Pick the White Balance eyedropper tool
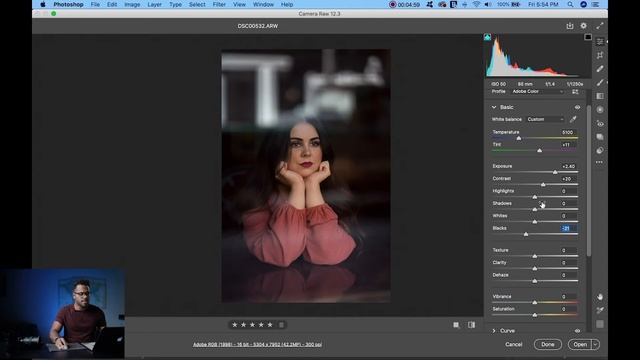640x360 pixels. (x=573, y=119)
